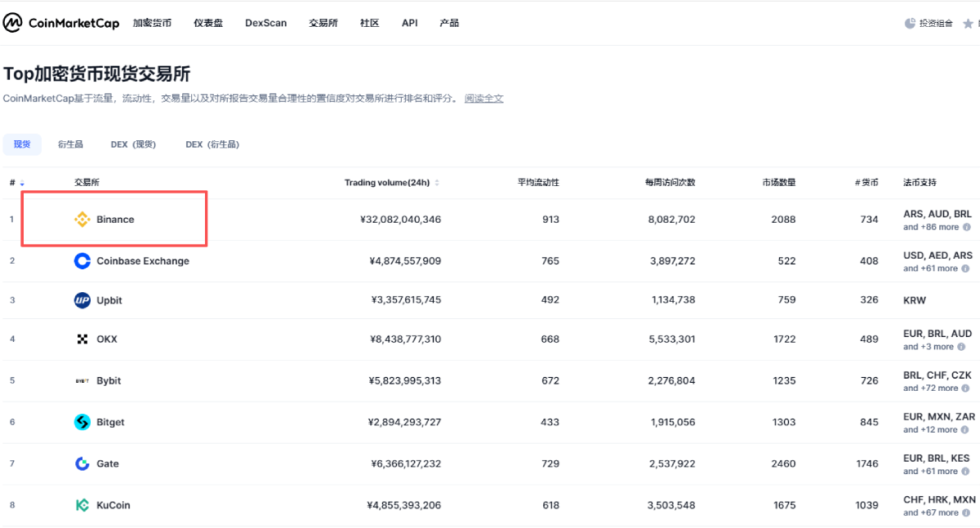This screenshot has height=528, width=980.
Task: Switch to DEX (衍生品) tab
Action: 212,144
